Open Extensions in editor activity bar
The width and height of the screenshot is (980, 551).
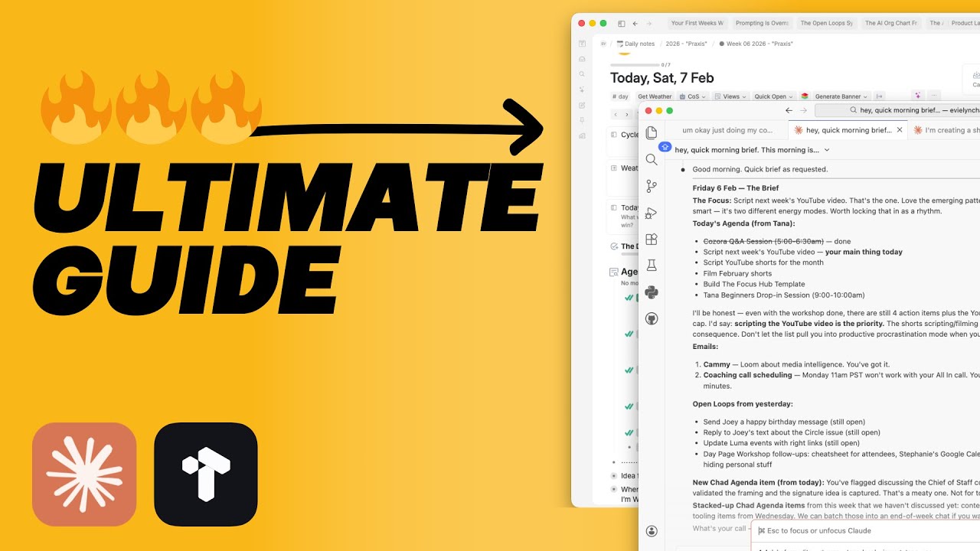pos(652,239)
